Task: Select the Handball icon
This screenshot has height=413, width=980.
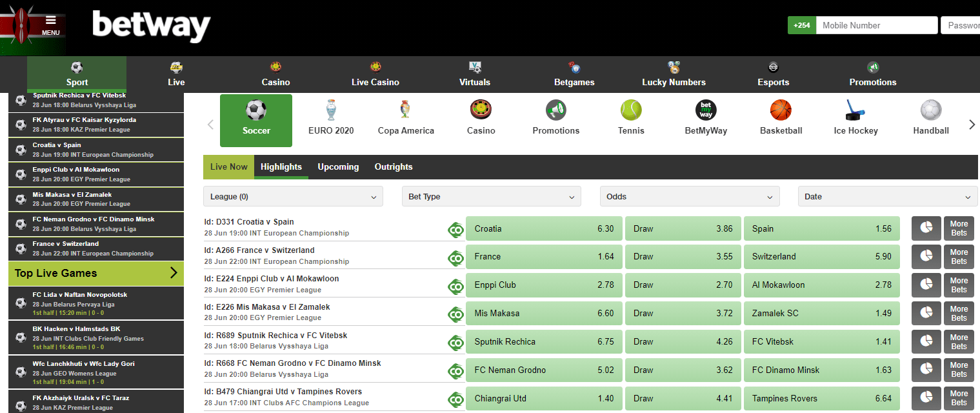Action: click(x=931, y=110)
